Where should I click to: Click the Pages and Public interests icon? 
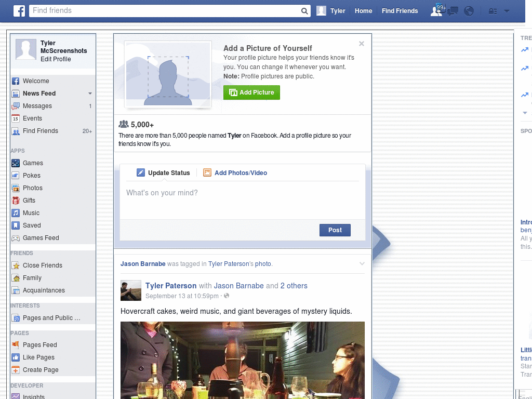point(16,318)
